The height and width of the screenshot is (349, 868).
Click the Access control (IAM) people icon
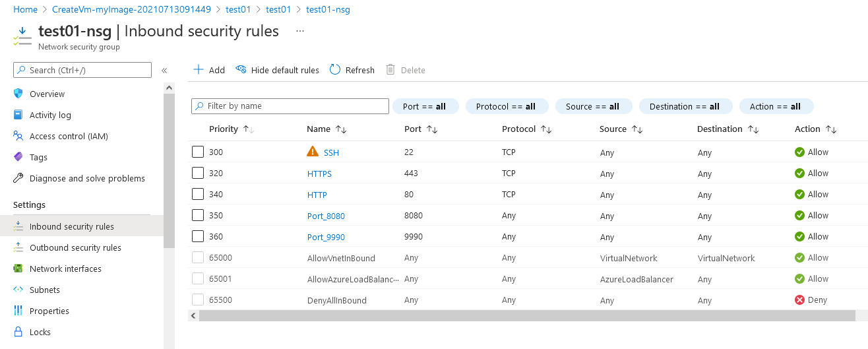[x=18, y=136]
